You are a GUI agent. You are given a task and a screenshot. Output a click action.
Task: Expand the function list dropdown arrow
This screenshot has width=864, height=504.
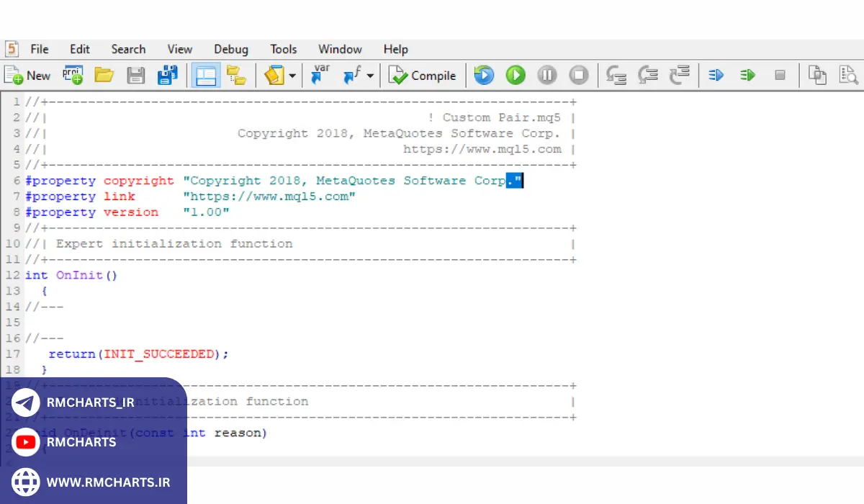pos(370,76)
